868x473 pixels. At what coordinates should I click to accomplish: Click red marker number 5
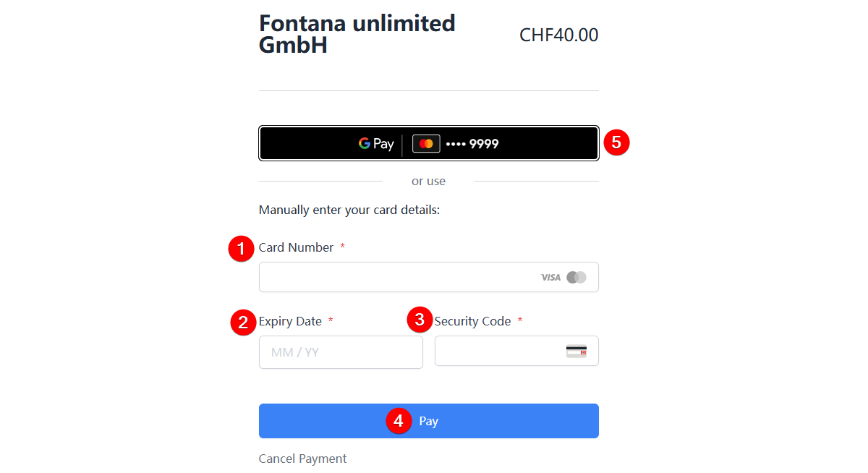click(x=616, y=142)
